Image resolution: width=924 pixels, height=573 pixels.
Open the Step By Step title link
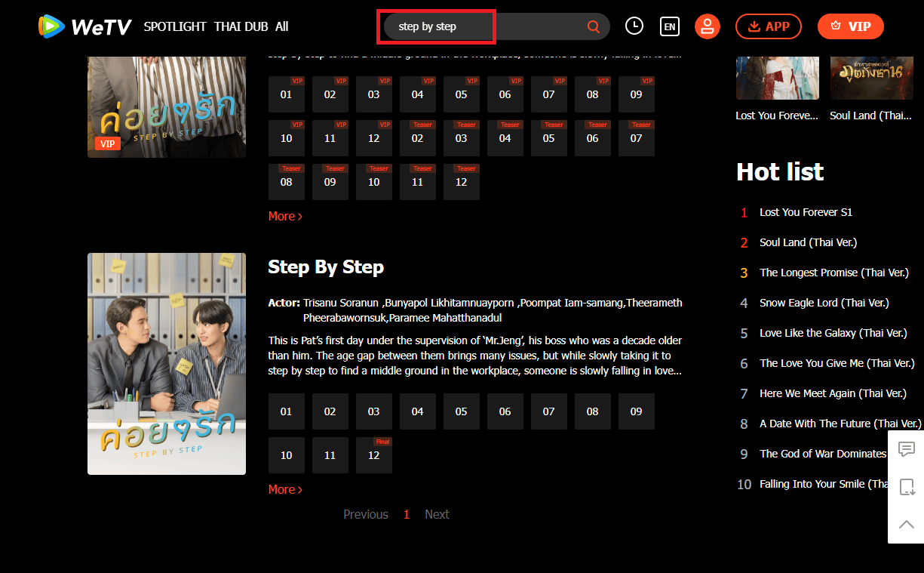(326, 267)
